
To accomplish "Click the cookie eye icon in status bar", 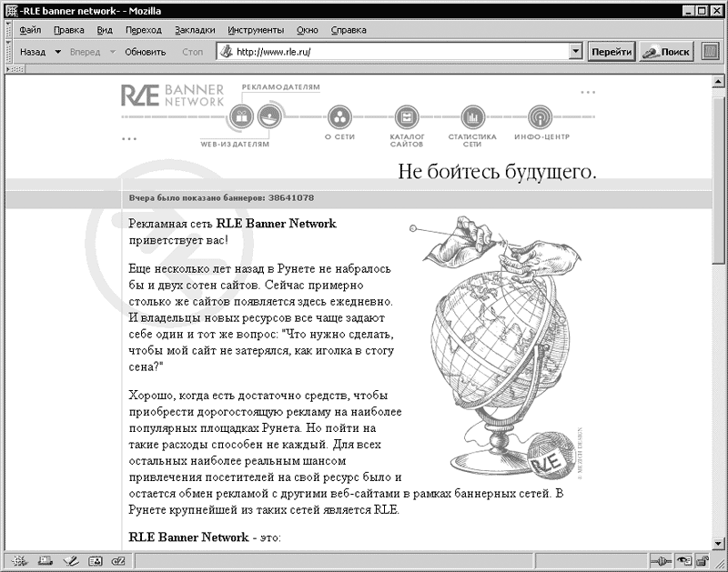I will click(x=683, y=561).
